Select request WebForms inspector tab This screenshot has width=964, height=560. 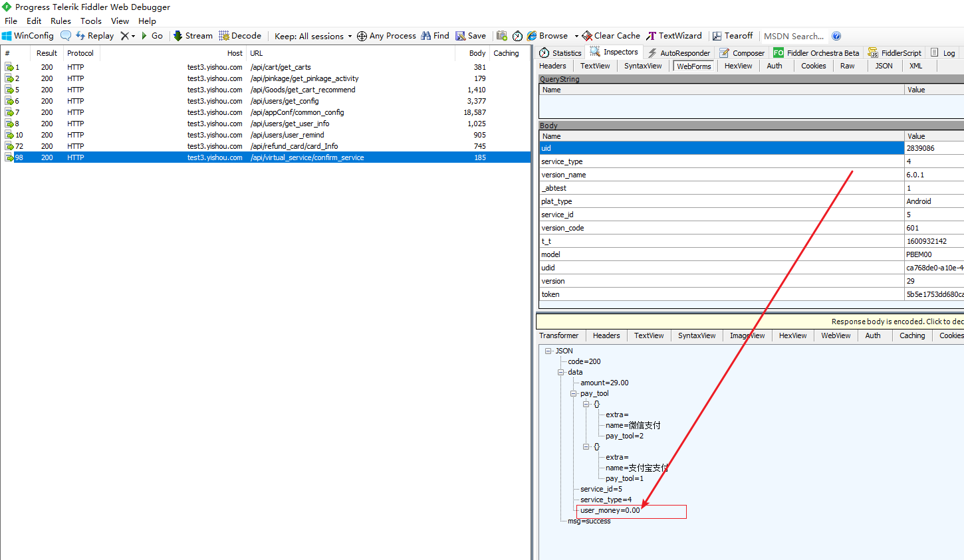coord(693,66)
